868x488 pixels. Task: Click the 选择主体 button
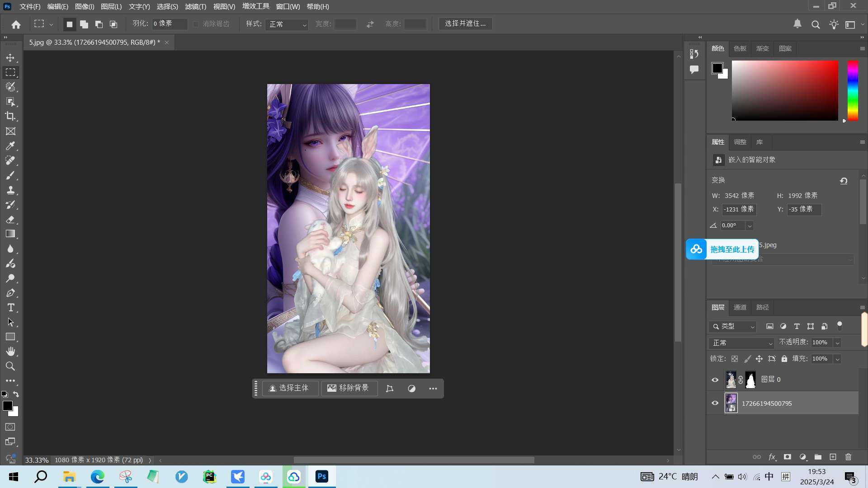(289, 388)
